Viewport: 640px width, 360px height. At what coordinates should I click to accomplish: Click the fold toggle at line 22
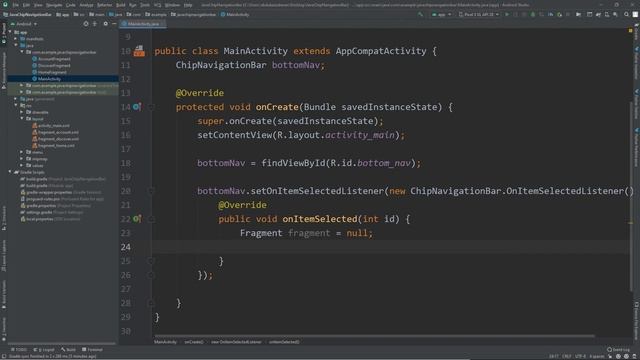click(x=151, y=219)
